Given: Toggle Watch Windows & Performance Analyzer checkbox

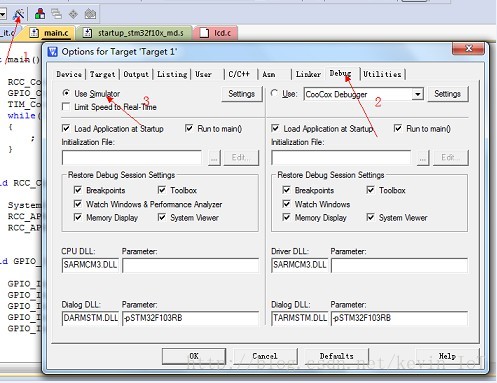Looking at the screenshot, I should coord(78,204).
